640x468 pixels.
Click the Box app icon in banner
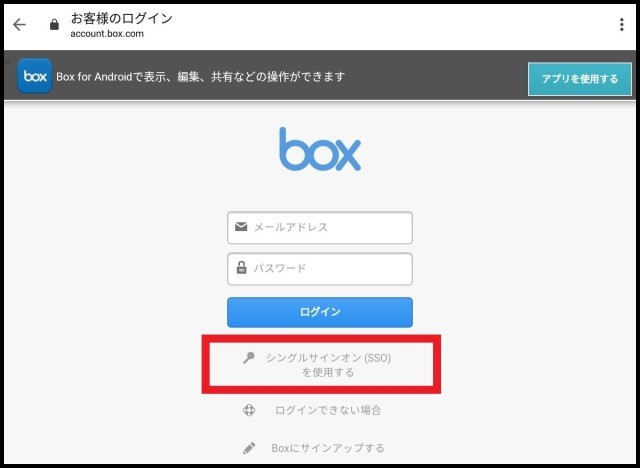[35, 76]
